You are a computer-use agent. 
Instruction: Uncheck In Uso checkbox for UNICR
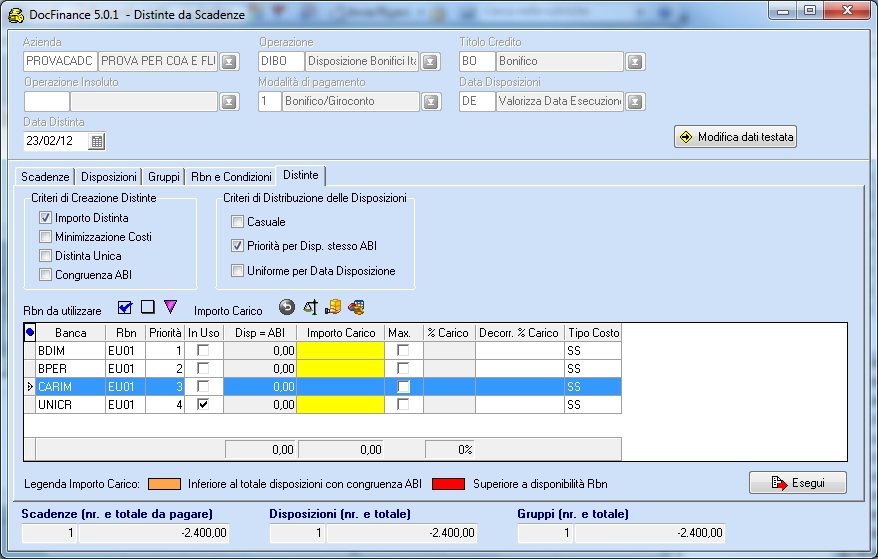[x=203, y=404]
